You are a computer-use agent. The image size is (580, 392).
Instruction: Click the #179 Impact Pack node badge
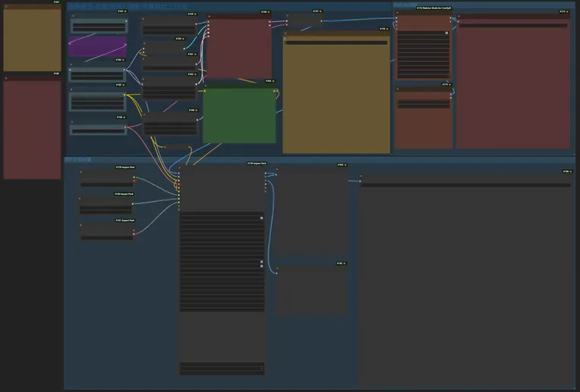click(125, 167)
